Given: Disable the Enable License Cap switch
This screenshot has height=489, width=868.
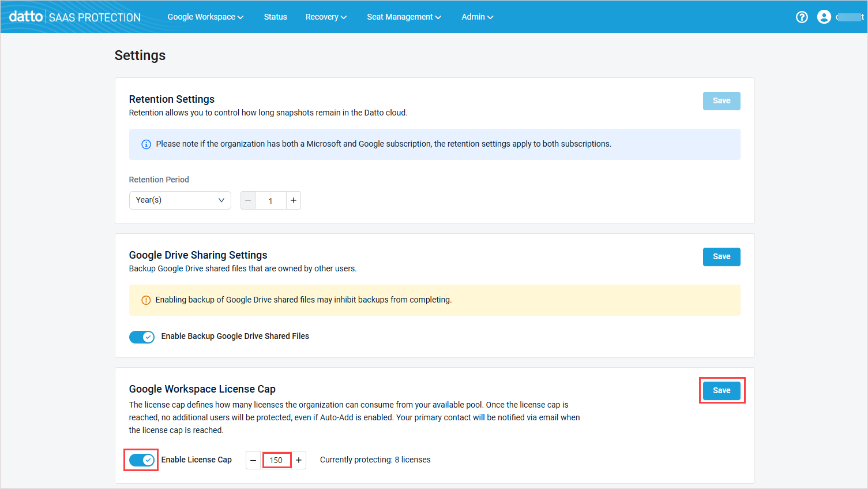Looking at the screenshot, I should (142, 460).
